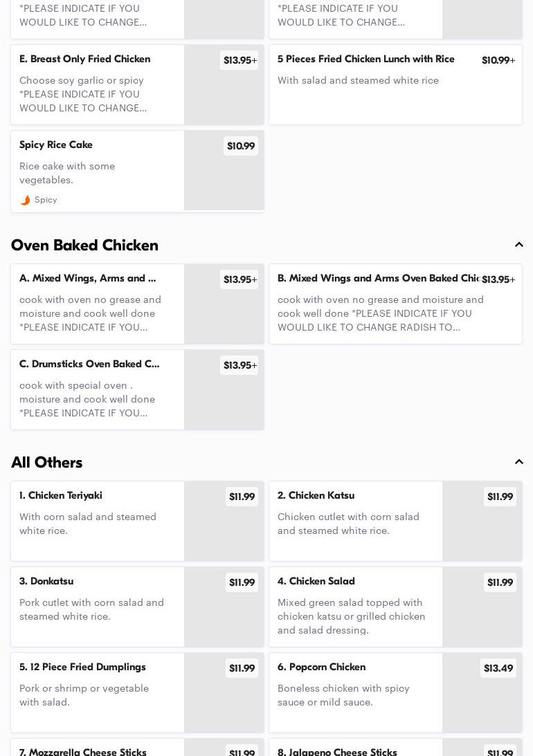Screen dimensions: 533x756
Task: Click the Oven Baked Chicken heading
Action: pyautogui.click(x=84, y=246)
